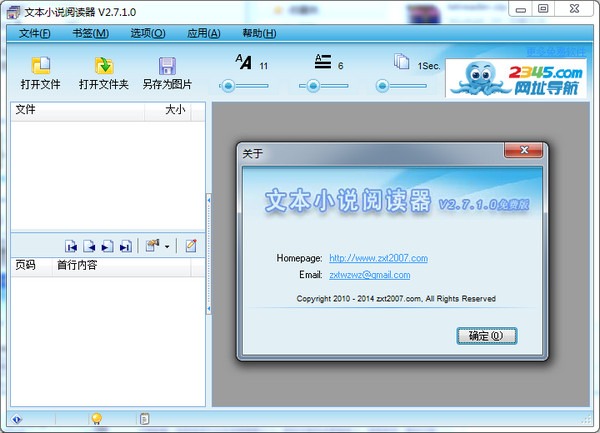Adjust the font size slider
This screenshot has height=433, width=600.
(x=229, y=86)
